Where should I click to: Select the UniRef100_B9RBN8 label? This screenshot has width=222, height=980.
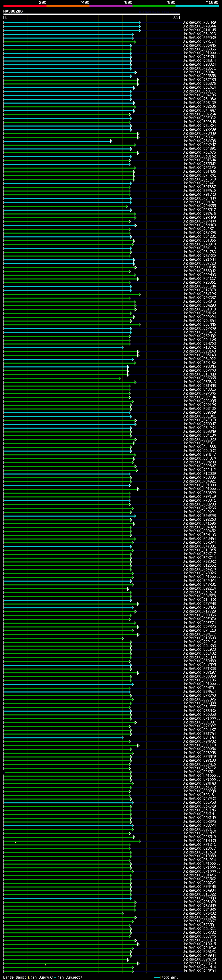199,122
